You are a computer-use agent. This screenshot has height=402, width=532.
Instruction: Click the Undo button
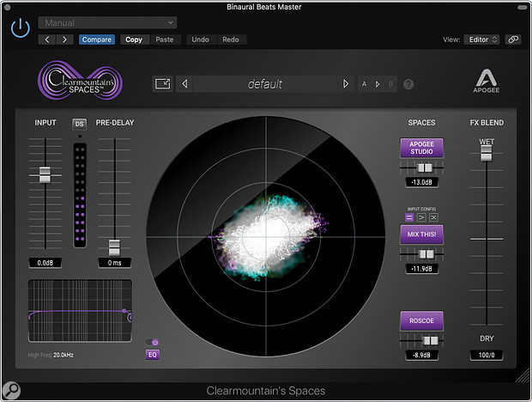[x=200, y=40]
